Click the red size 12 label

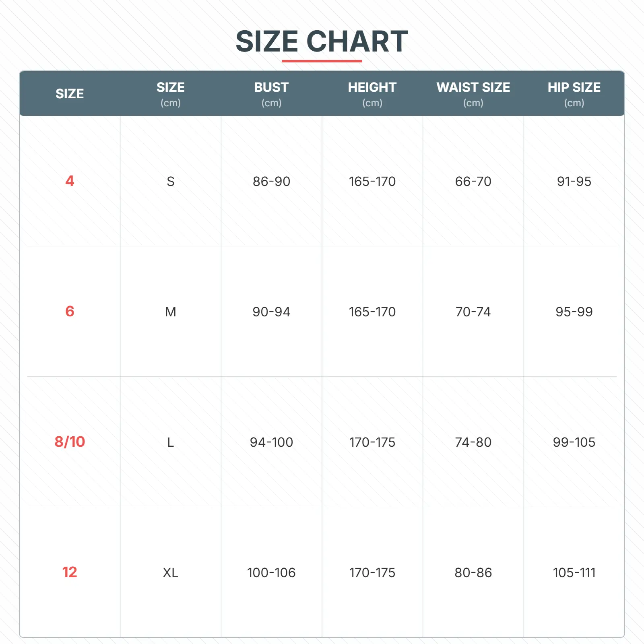(x=70, y=572)
